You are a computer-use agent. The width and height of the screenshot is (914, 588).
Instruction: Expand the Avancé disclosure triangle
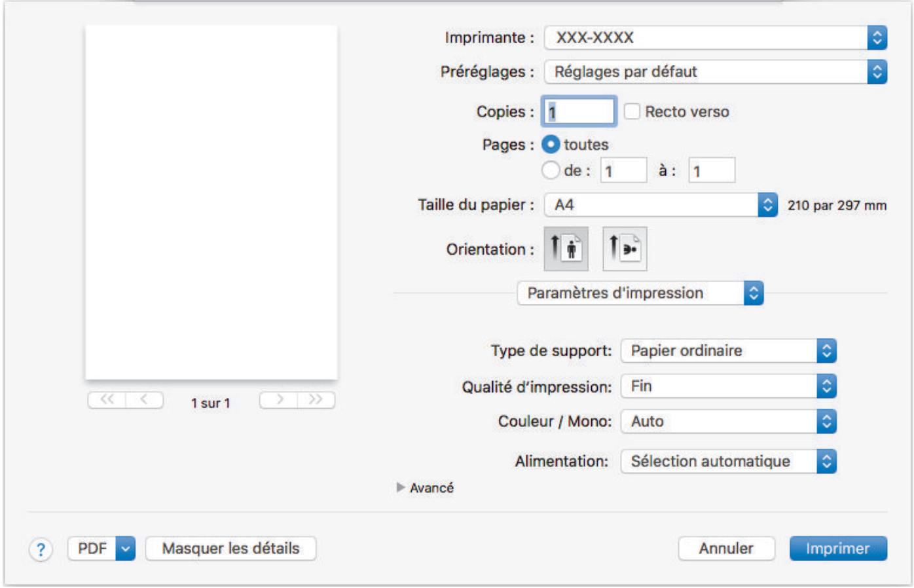(x=401, y=487)
